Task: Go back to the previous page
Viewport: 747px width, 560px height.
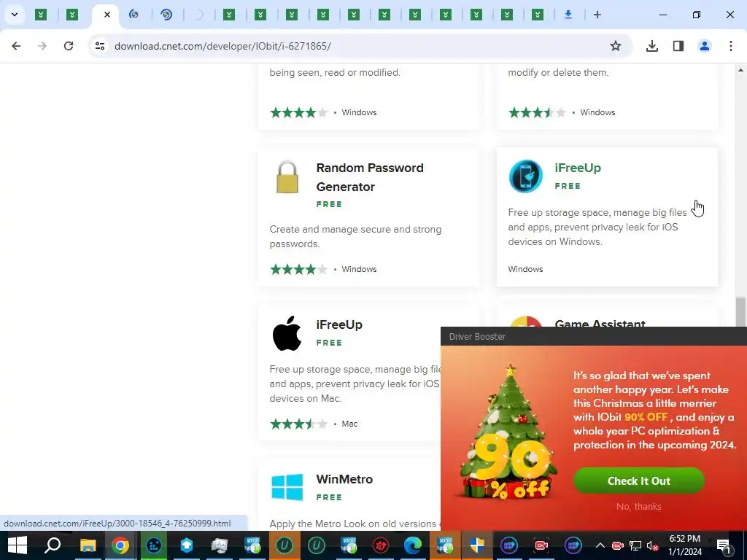Action: tap(16, 46)
